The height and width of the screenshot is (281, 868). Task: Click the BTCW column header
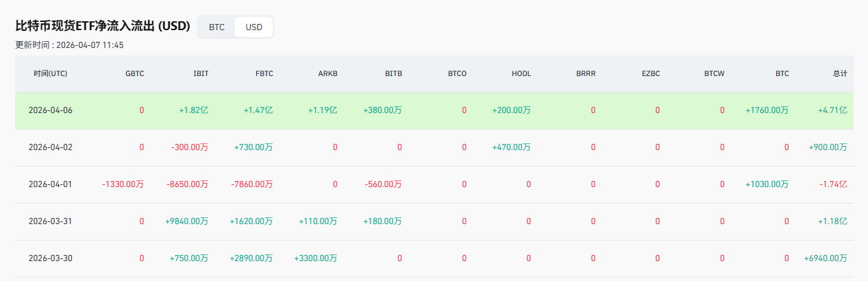coord(714,74)
